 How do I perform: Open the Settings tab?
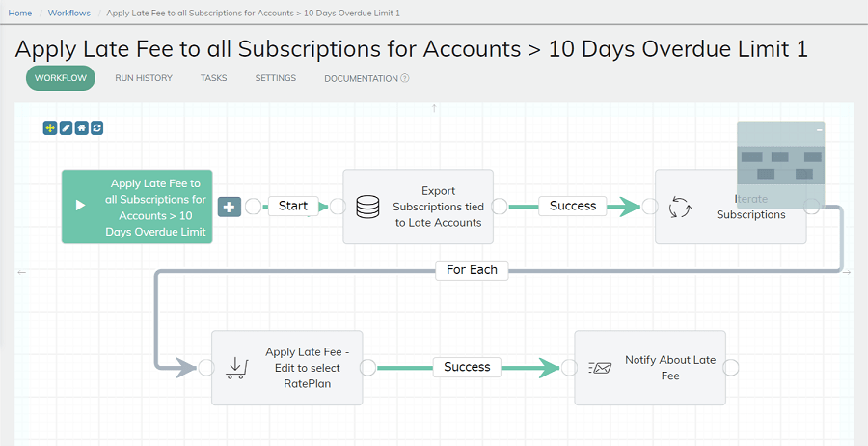pyautogui.click(x=276, y=78)
